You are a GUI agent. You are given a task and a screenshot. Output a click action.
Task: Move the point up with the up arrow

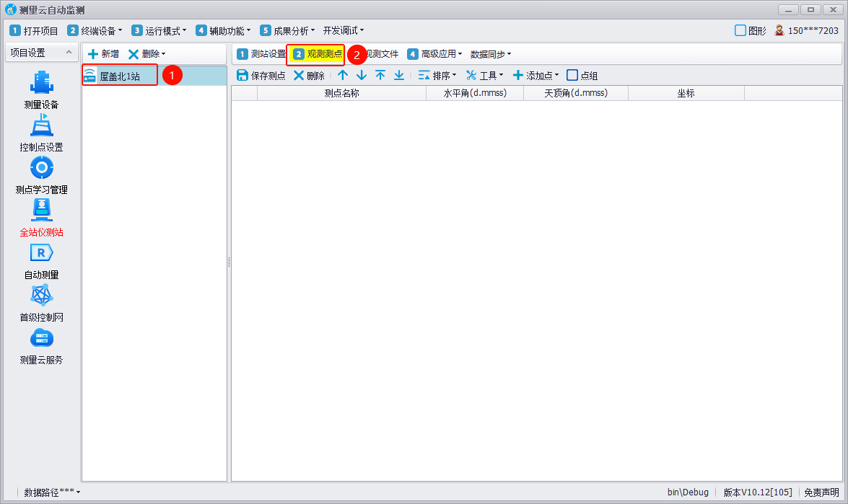tap(343, 75)
